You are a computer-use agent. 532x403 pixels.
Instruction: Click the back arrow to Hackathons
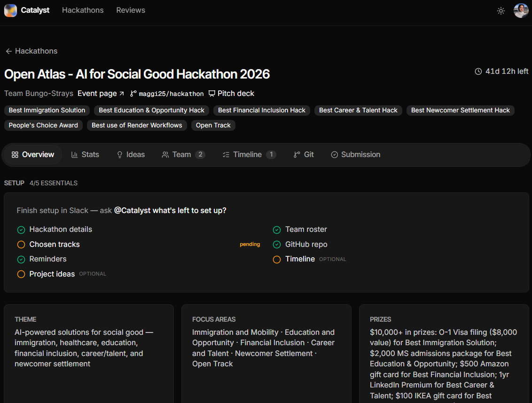[8, 51]
